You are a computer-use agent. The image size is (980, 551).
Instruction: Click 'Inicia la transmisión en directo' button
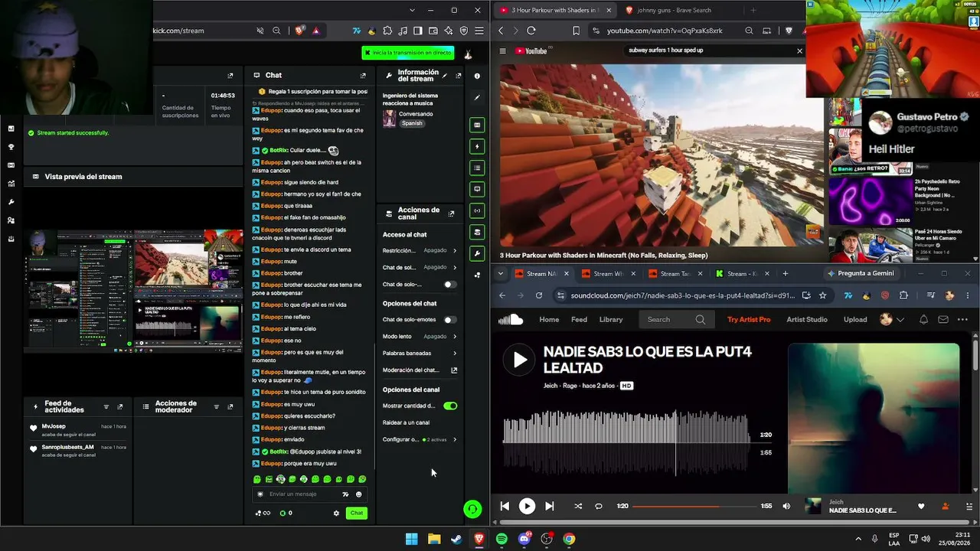[408, 53]
